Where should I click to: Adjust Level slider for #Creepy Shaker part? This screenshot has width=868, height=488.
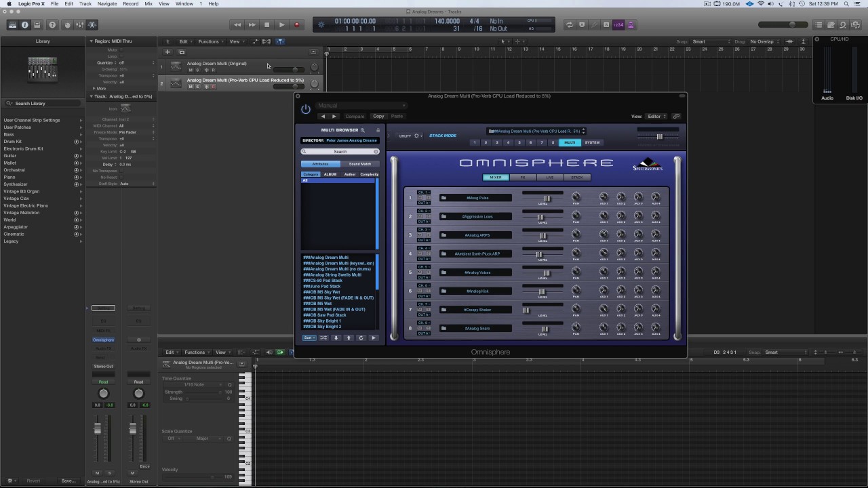pyautogui.click(x=526, y=310)
